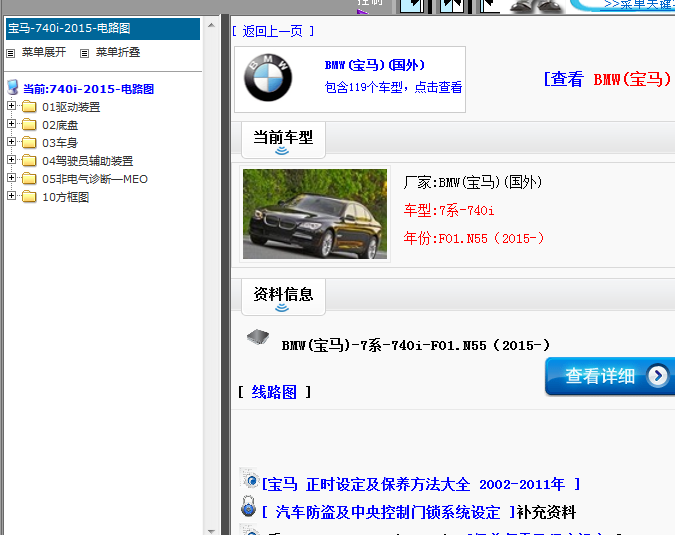Expand the 10方框图 folder node
Screen dimensions: 675x535
[x=12, y=196]
